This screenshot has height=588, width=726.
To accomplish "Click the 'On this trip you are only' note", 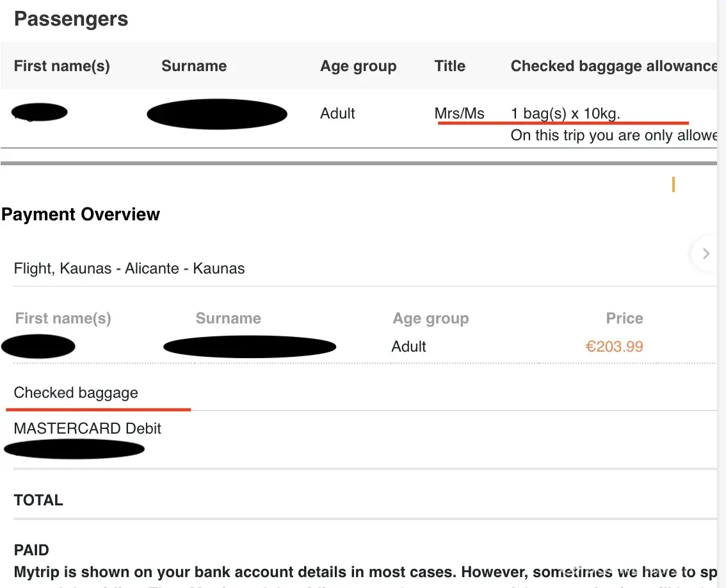I will point(613,135).
